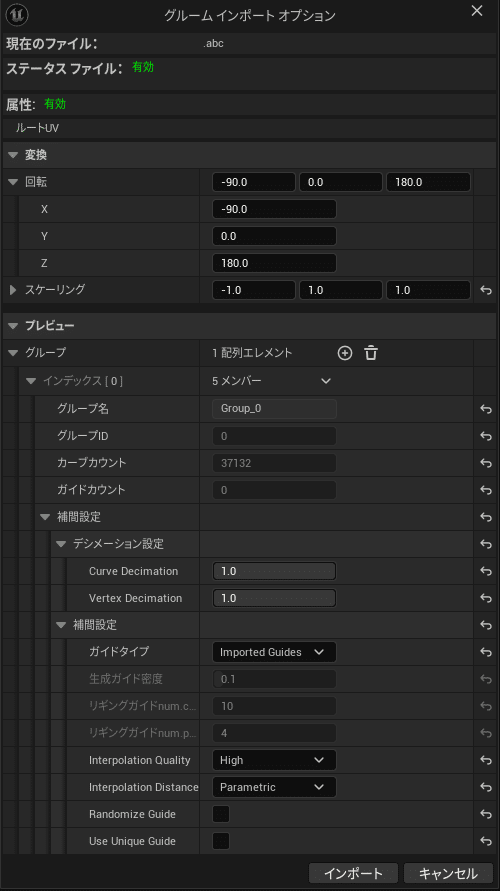500x891 pixels.
Task: Collapse the プレビュー section
Action: (13, 326)
